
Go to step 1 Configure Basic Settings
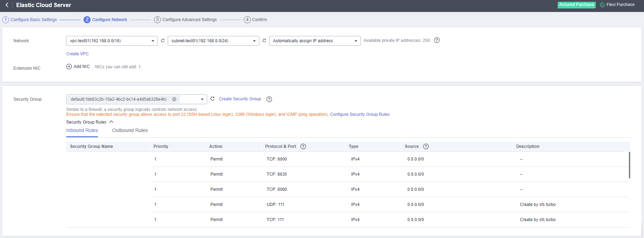click(30, 20)
